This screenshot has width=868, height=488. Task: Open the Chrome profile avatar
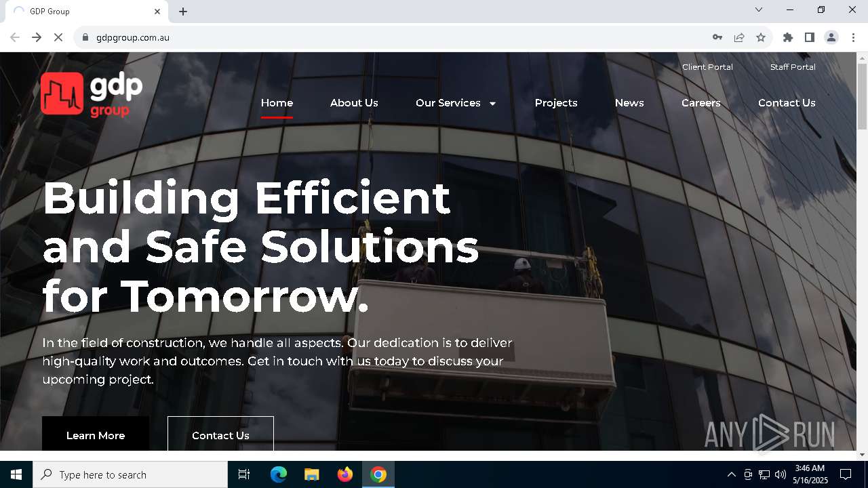pos(831,37)
